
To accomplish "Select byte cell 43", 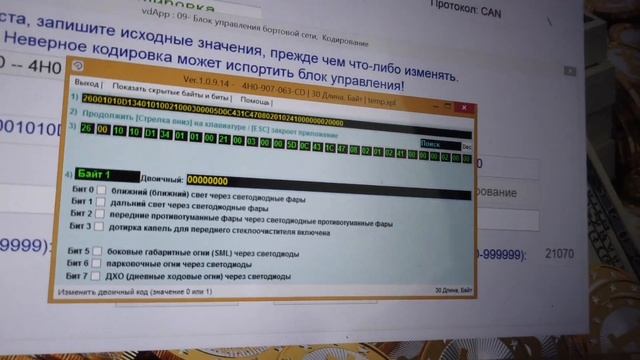I will pyautogui.click(x=318, y=147).
